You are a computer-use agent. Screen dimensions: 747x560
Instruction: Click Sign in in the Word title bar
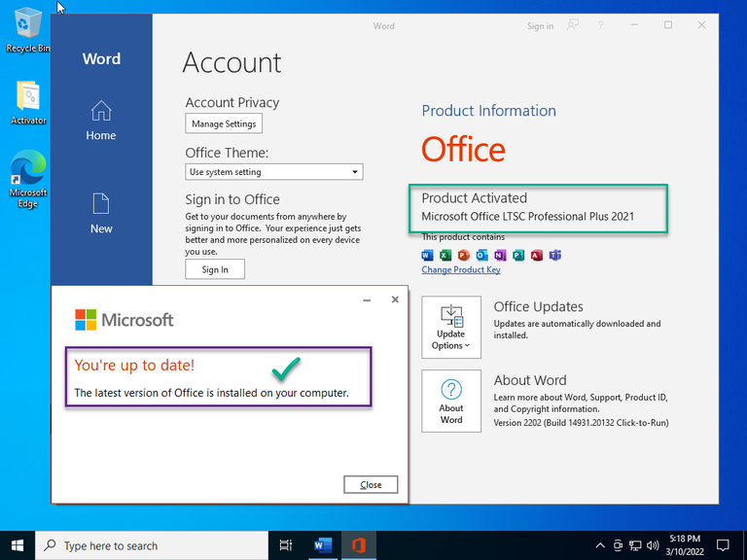[540, 26]
